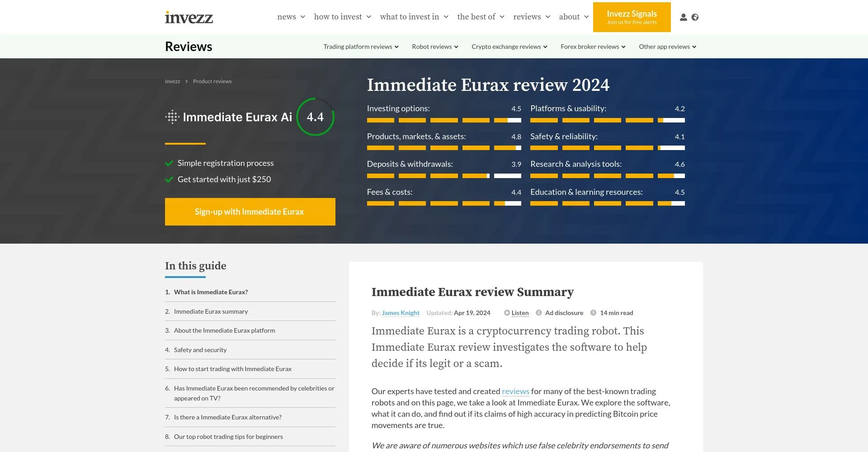Click the Ad disclosure text
868x452 pixels.
point(564,313)
